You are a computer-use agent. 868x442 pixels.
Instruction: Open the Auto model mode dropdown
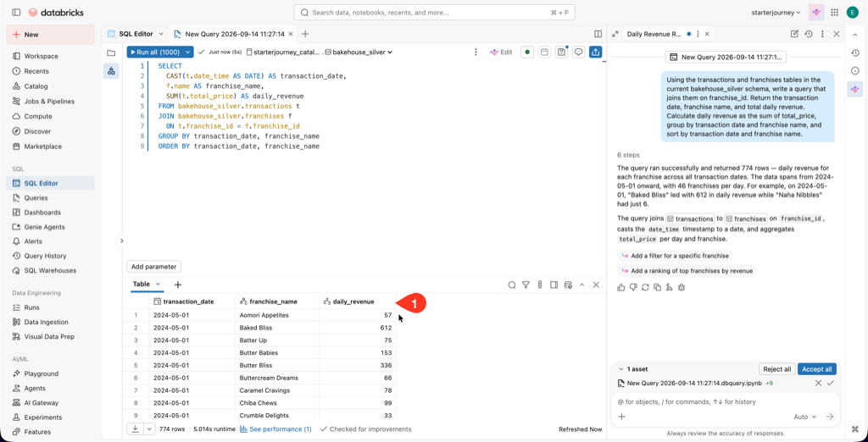(x=806, y=417)
